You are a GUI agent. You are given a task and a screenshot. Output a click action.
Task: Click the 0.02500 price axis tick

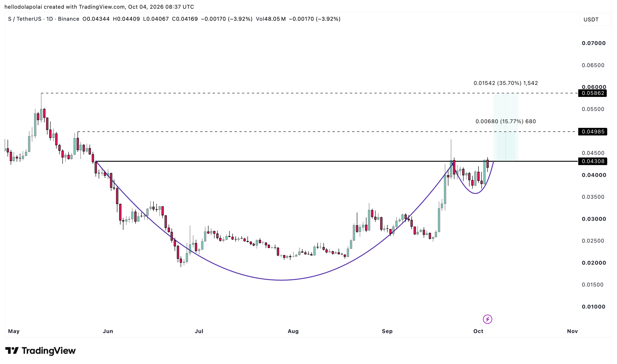click(593, 241)
